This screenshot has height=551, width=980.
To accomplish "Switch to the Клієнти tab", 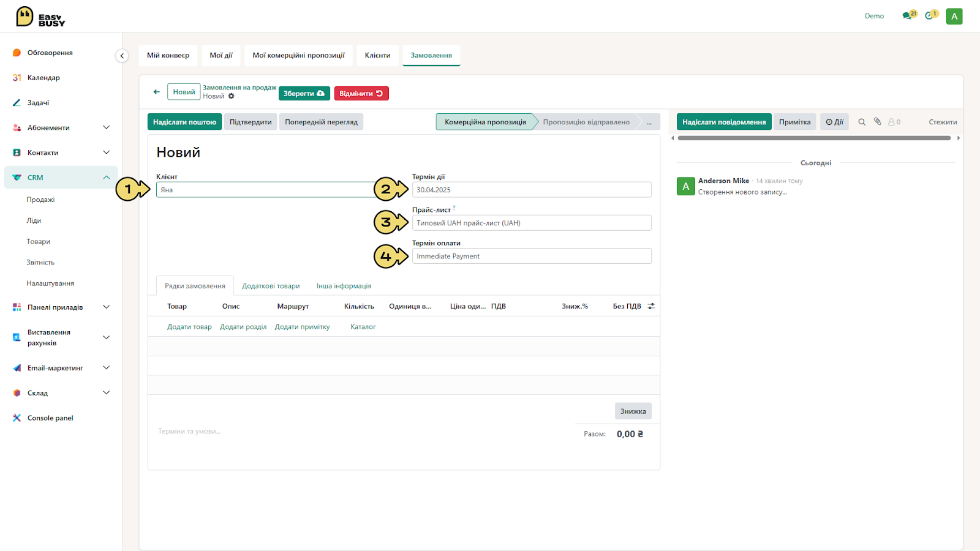I will pyautogui.click(x=378, y=55).
